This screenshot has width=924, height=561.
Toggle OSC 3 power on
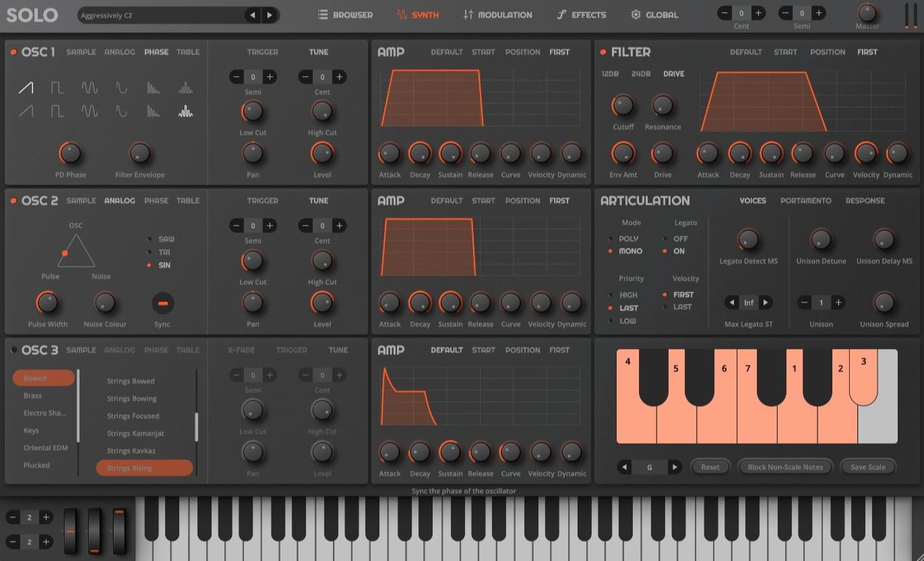coord(13,350)
